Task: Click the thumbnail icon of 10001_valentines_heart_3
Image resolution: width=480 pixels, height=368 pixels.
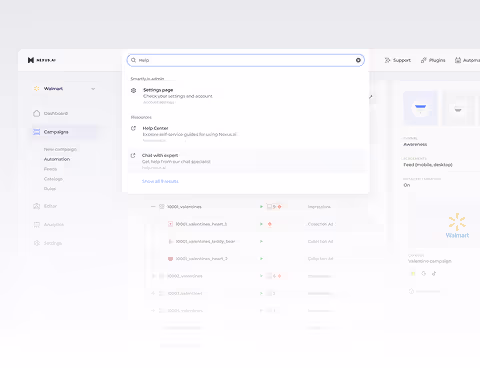Action: 170,259
